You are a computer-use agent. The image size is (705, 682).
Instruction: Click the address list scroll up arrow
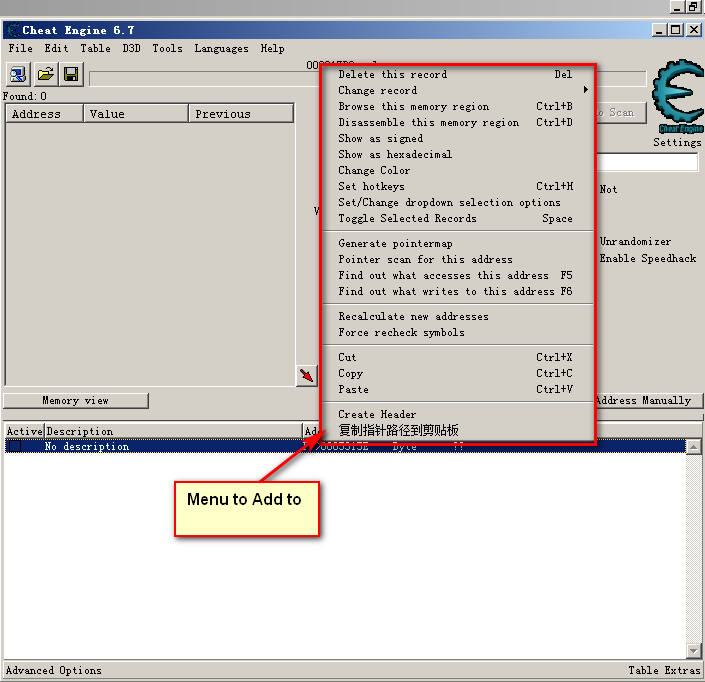click(694, 446)
